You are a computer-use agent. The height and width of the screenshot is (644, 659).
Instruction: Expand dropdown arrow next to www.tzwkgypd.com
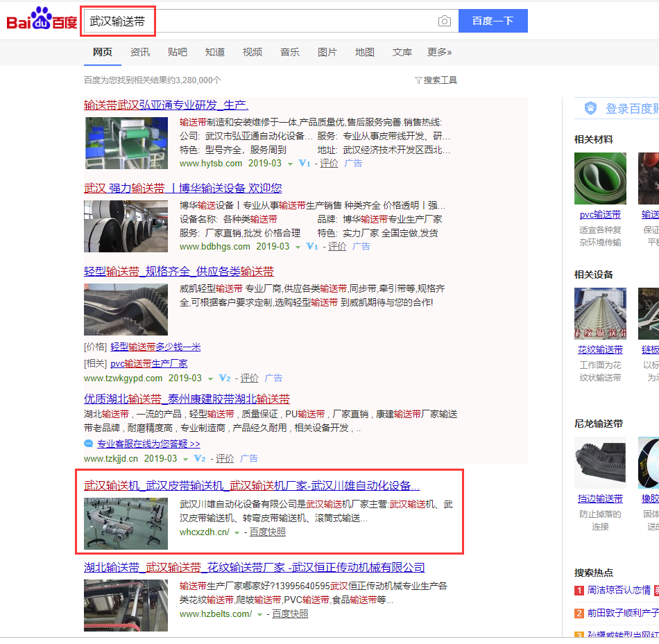coord(211,379)
